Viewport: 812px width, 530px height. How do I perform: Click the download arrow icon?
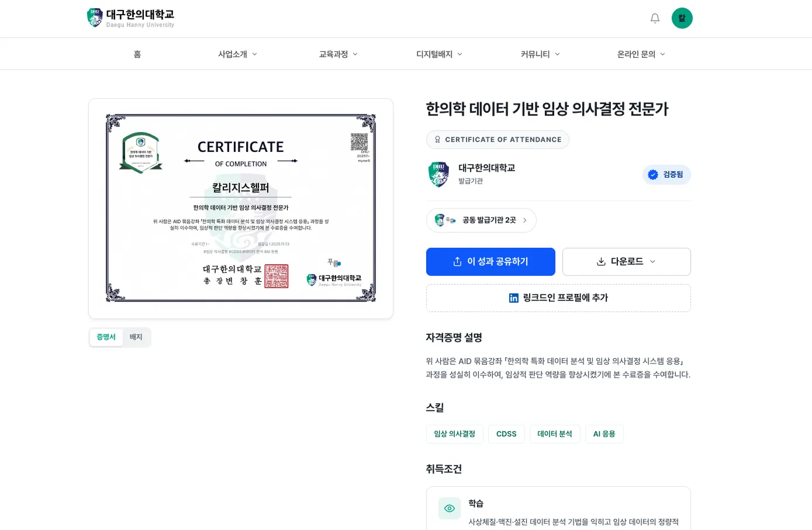(601, 262)
